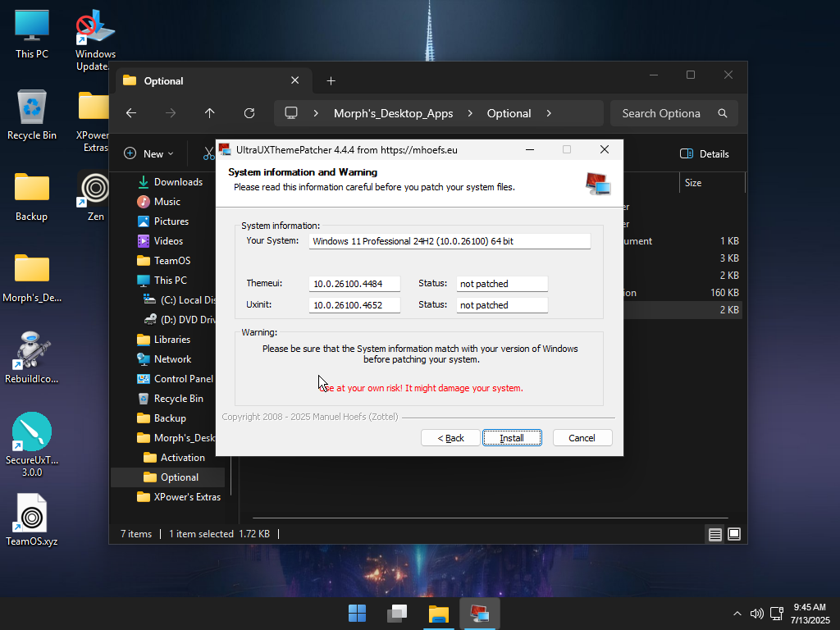Click the Zen browser desktop icon

95,195
